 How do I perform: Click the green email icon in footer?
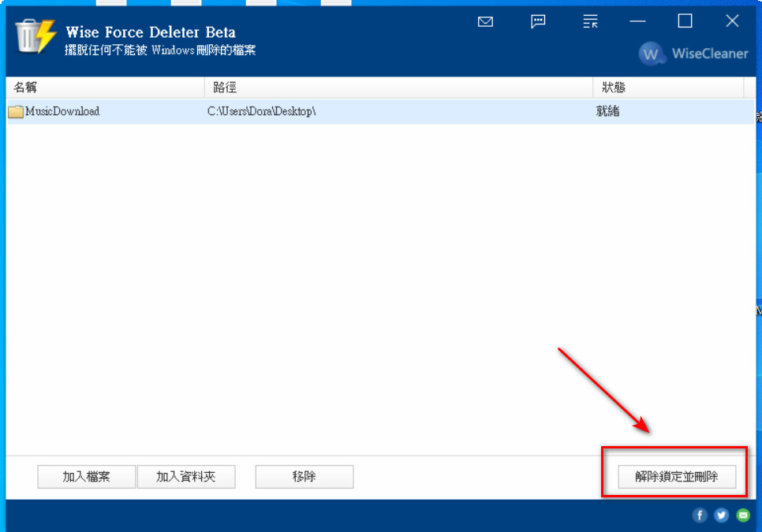743,515
